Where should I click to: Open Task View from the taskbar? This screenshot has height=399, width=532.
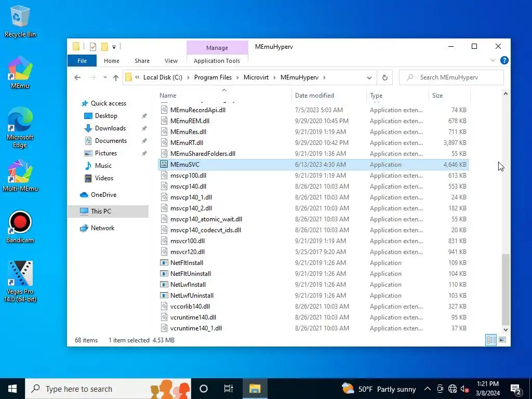tap(229, 389)
